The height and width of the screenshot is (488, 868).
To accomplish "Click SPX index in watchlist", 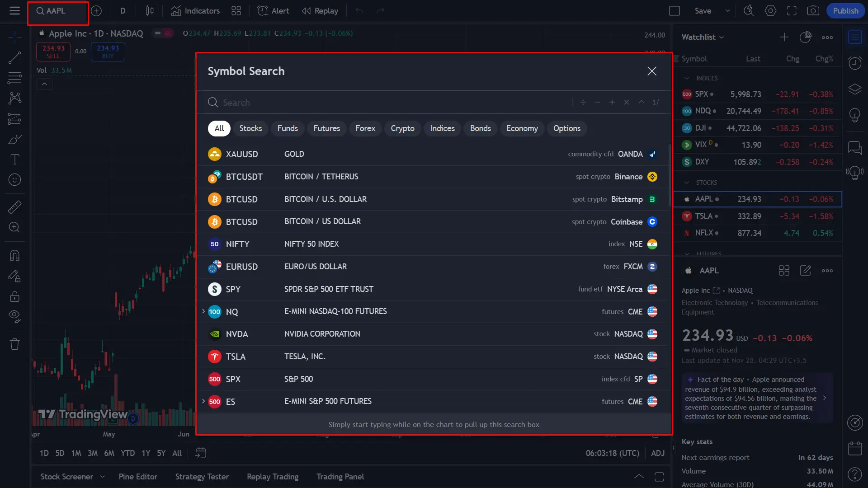I will coord(702,94).
